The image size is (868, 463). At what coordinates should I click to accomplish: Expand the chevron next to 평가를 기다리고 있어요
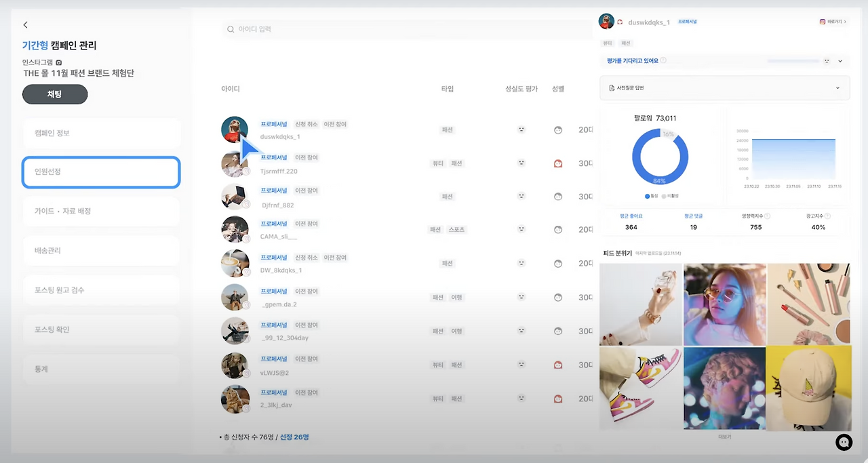point(840,60)
